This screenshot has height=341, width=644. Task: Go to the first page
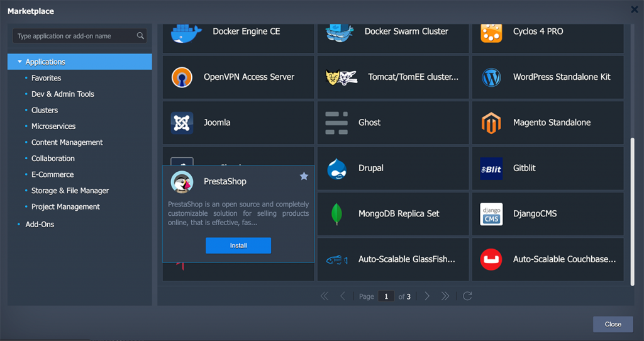point(325,296)
